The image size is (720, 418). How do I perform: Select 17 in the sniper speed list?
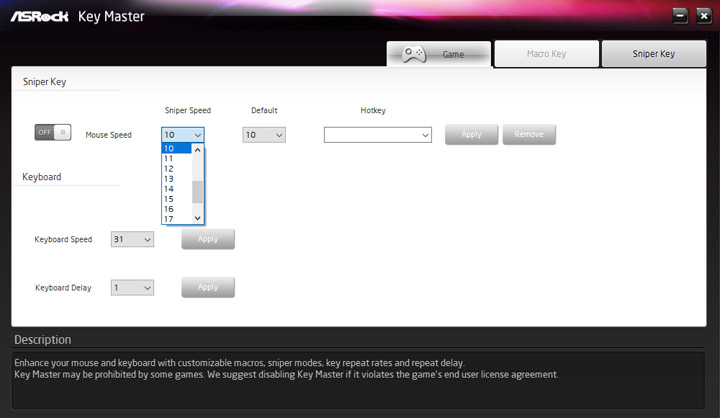pos(177,219)
